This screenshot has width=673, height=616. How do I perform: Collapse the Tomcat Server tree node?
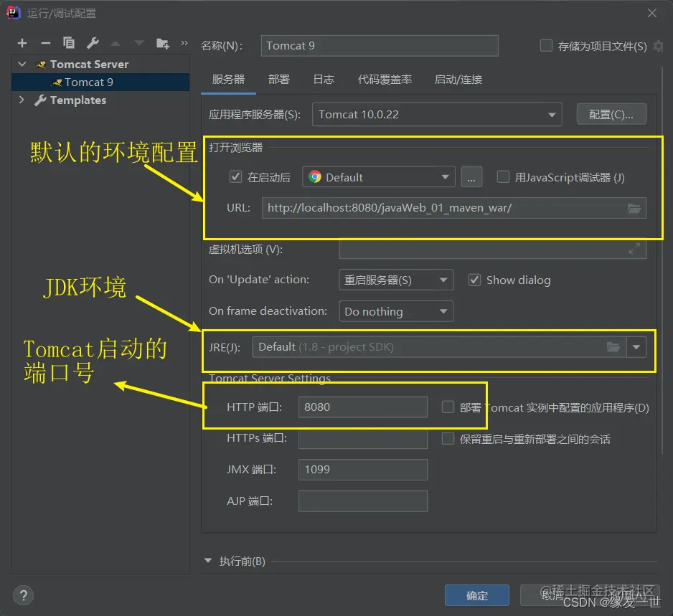coord(22,65)
